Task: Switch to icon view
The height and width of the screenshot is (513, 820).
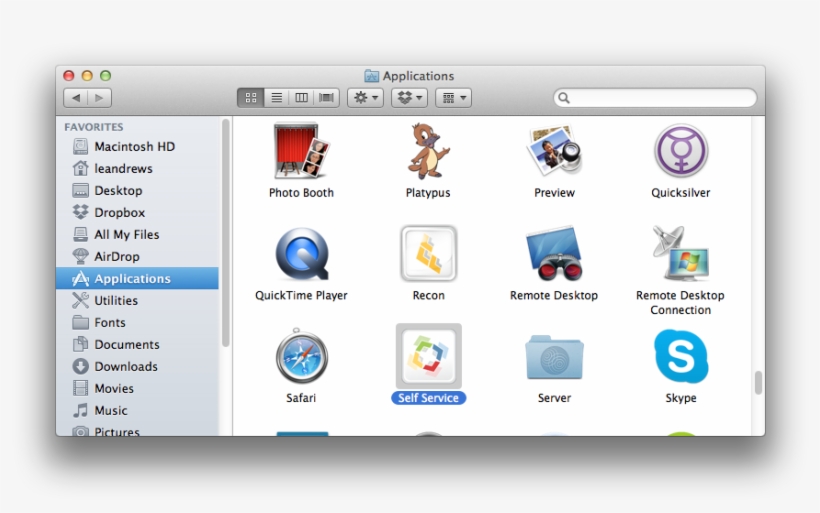Action: coord(250,98)
